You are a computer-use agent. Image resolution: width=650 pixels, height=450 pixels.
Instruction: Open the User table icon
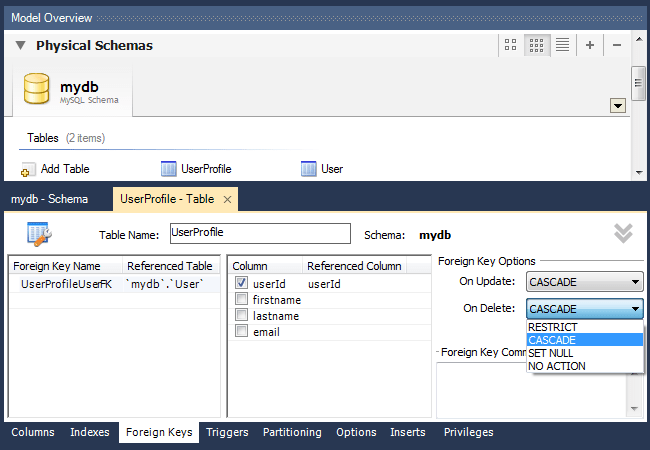tap(308, 169)
